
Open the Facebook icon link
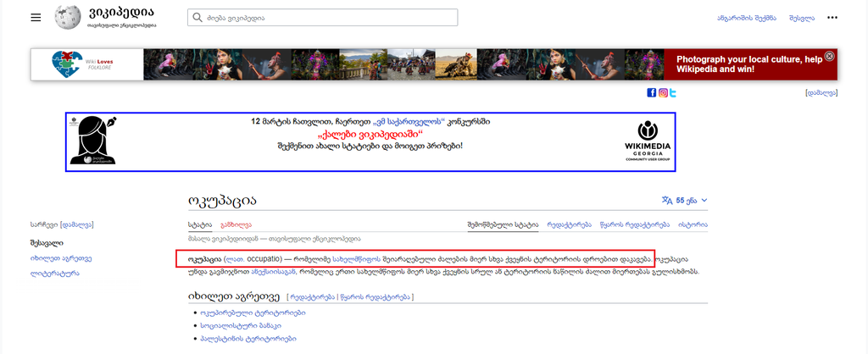[x=652, y=93]
